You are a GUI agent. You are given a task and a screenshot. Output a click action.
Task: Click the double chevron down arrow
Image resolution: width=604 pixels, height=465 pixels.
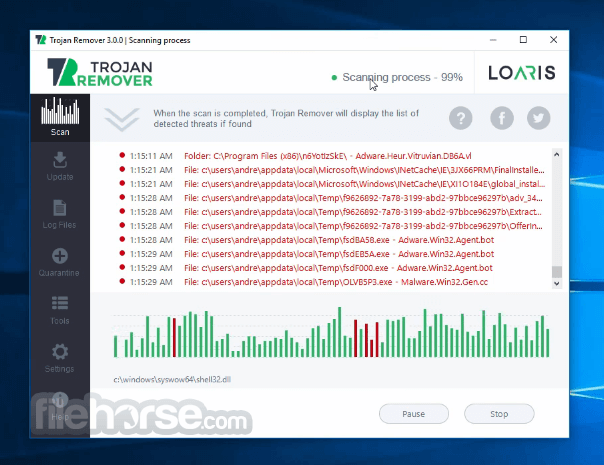click(x=122, y=119)
